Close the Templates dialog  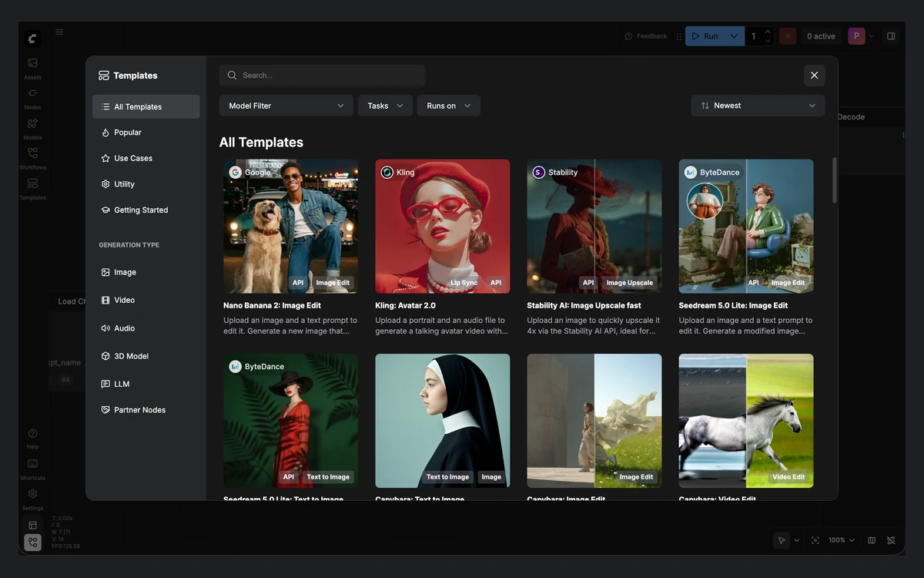pyautogui.click(x=814, y=75)
